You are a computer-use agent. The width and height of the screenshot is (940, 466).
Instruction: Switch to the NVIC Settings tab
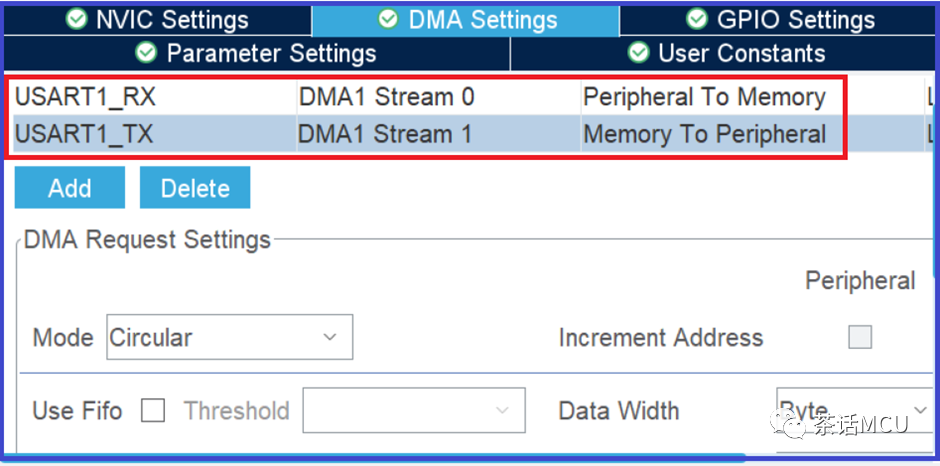pyautogui.click(x=158, y=20)
